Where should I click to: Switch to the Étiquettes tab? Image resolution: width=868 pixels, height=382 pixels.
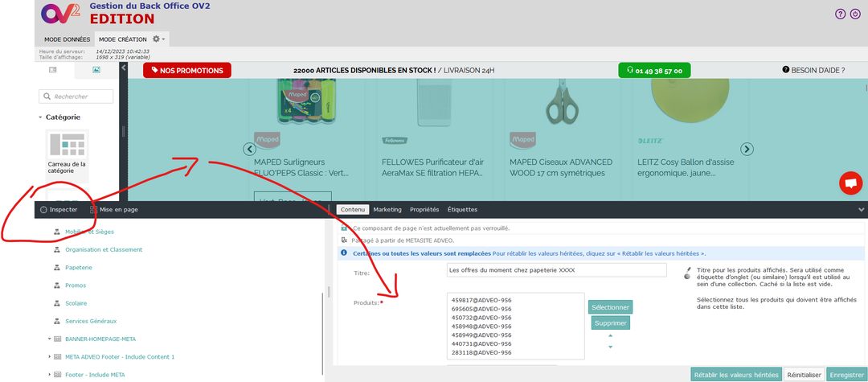point(462,210)
